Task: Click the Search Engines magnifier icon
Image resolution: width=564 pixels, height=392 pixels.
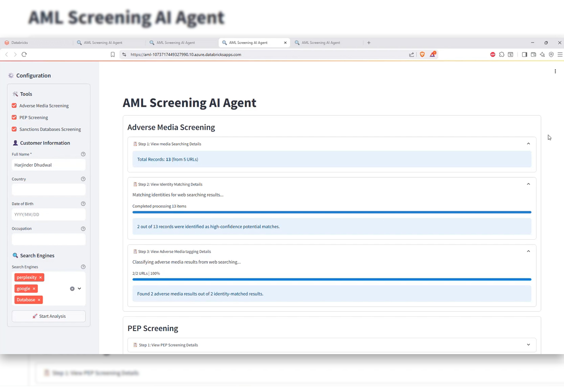Action: (16, 255)
